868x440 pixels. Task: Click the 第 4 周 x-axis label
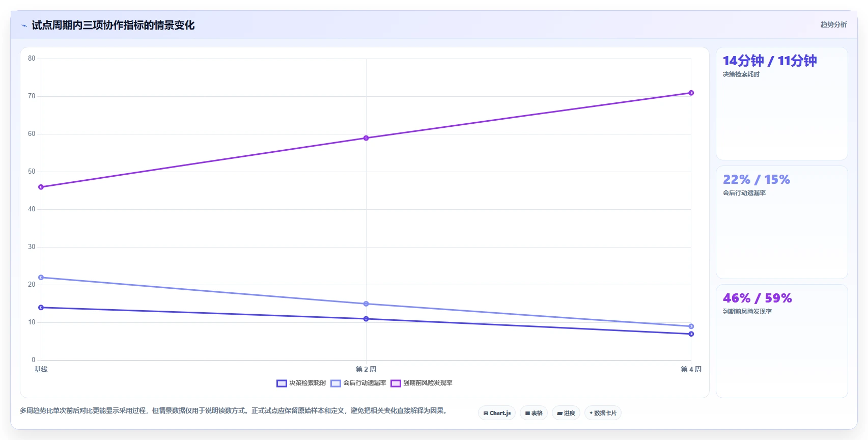(691, 369)
